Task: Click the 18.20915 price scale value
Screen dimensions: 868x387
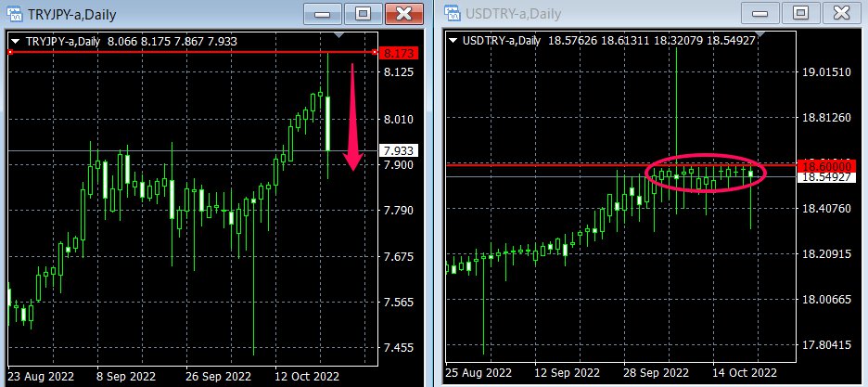Action: point(826,254)
